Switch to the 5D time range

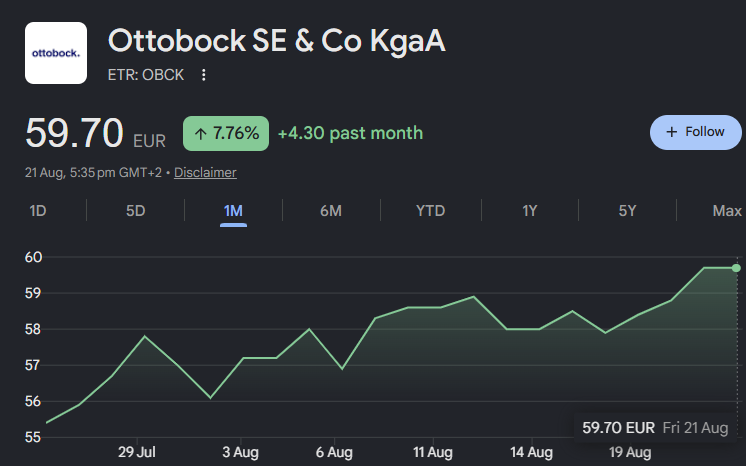(136, 210)
